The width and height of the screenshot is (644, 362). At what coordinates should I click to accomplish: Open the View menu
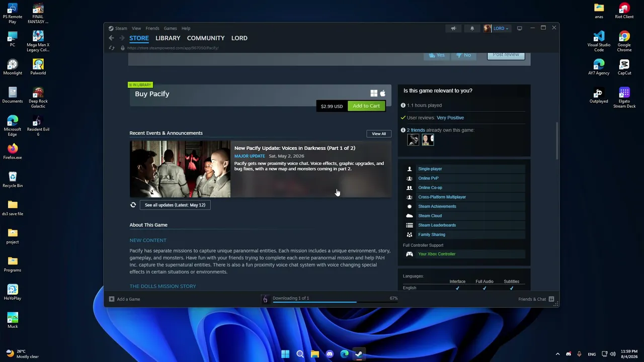pos(136,28)
